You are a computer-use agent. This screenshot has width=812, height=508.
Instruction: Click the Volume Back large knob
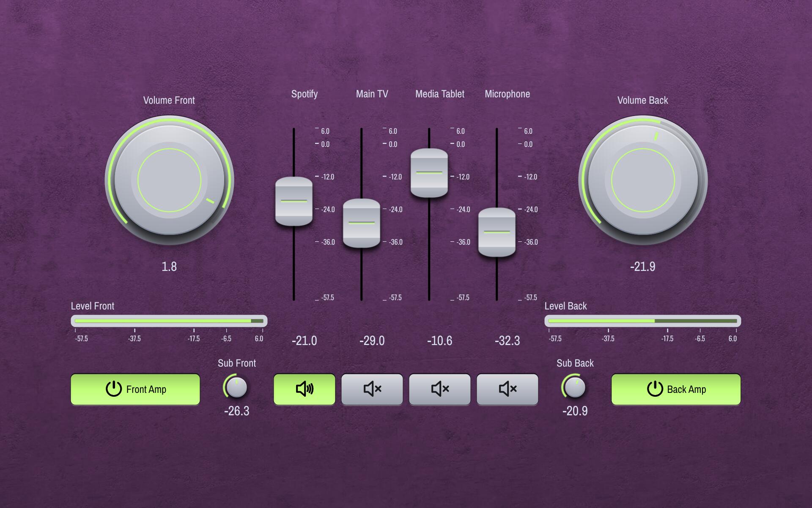coord(643,180)
